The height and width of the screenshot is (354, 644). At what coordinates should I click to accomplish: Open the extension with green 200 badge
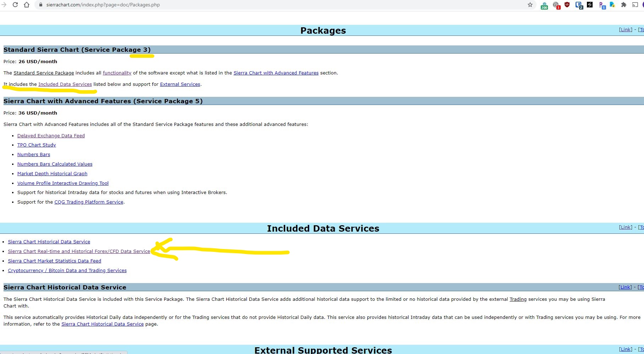[544, 5]
